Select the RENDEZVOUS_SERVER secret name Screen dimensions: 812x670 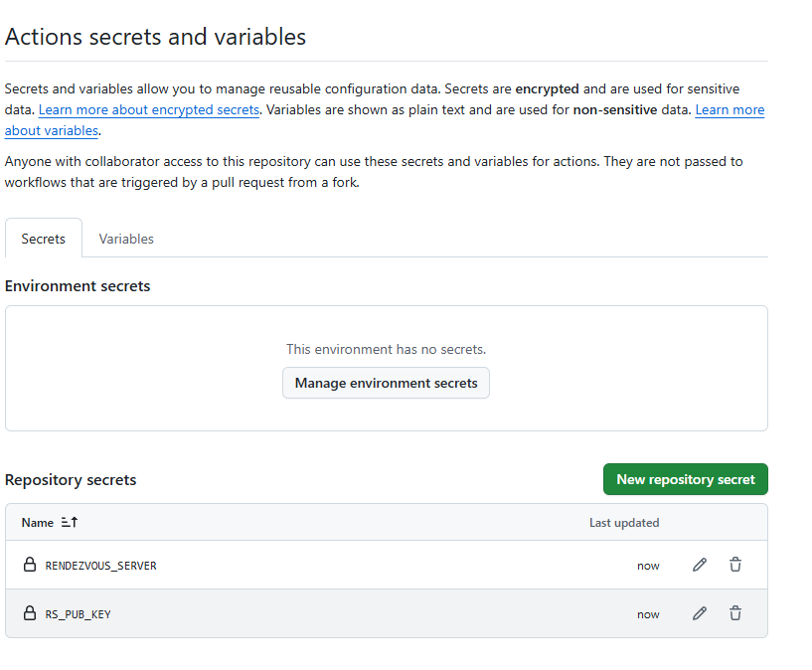point(100,566)
